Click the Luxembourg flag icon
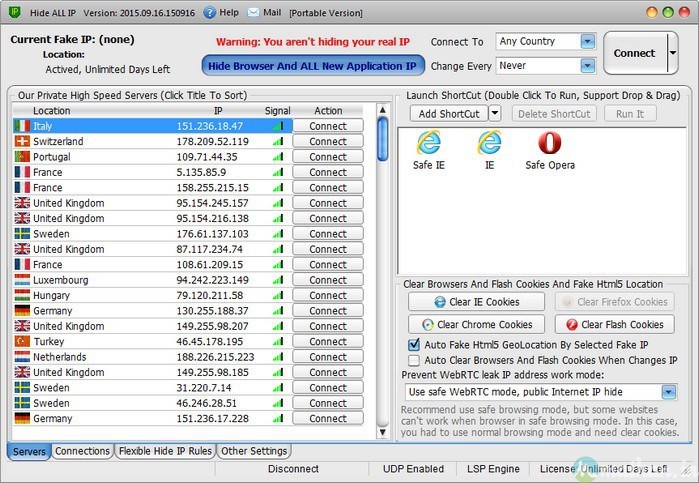This screenshot has height=483, width=699. pyautogui.click(x=22, y=280)
